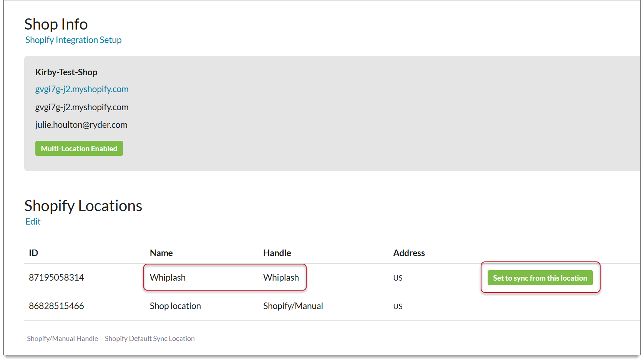This screenshot has width=644, height=362.
Task: Click Set to sync from this location
Action: [x=540, y=278]
